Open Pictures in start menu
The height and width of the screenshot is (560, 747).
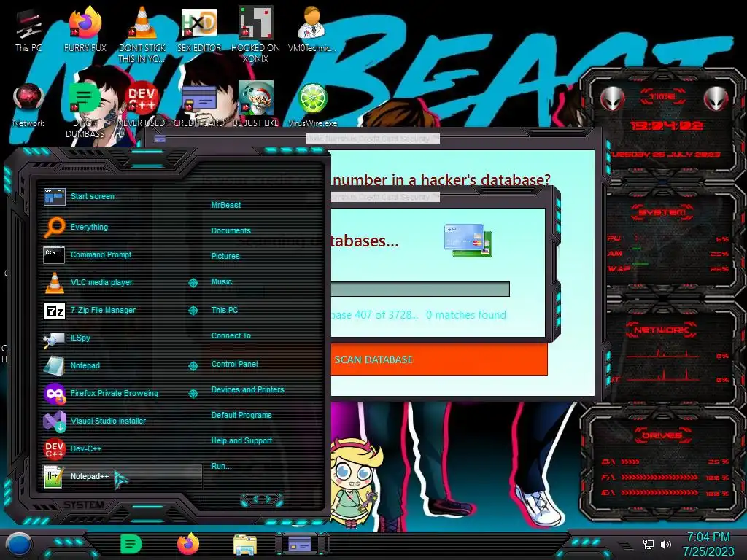225,256
